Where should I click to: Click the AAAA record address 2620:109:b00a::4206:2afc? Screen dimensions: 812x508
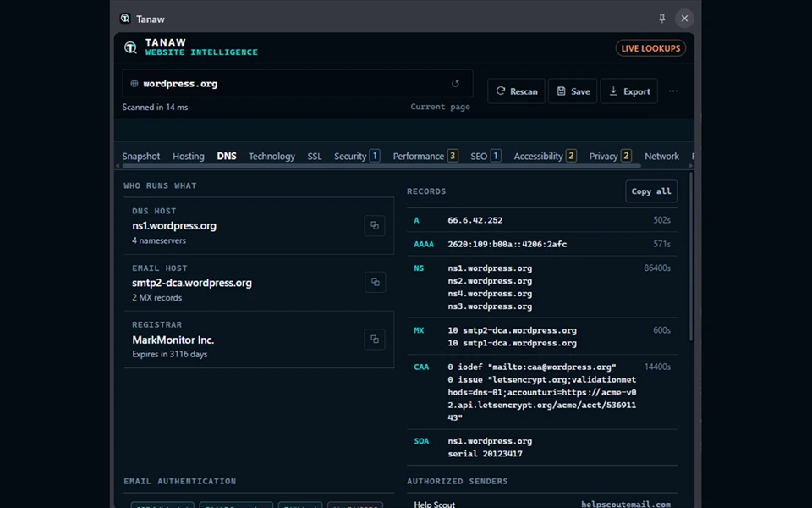(x=507, y=244)
